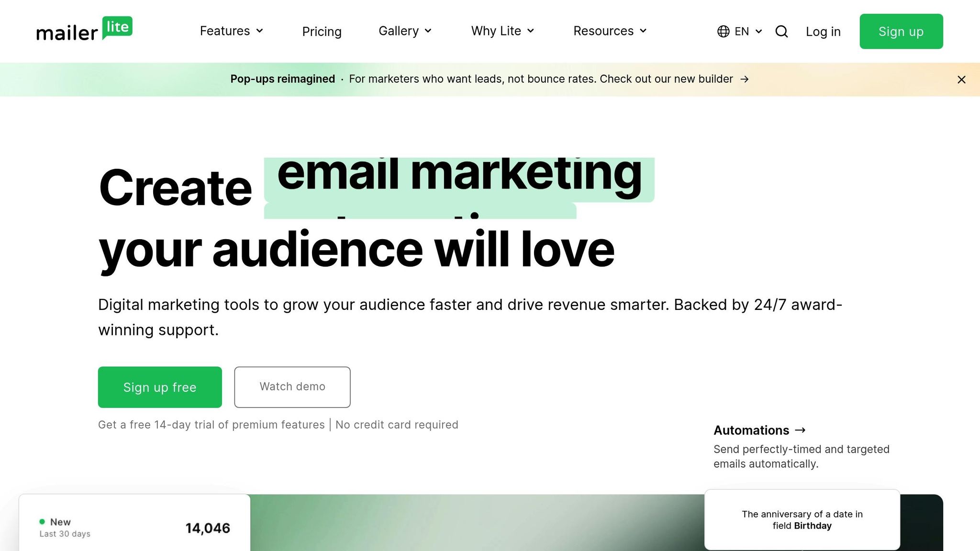Click the arrow next to Automations

(800, 430)
